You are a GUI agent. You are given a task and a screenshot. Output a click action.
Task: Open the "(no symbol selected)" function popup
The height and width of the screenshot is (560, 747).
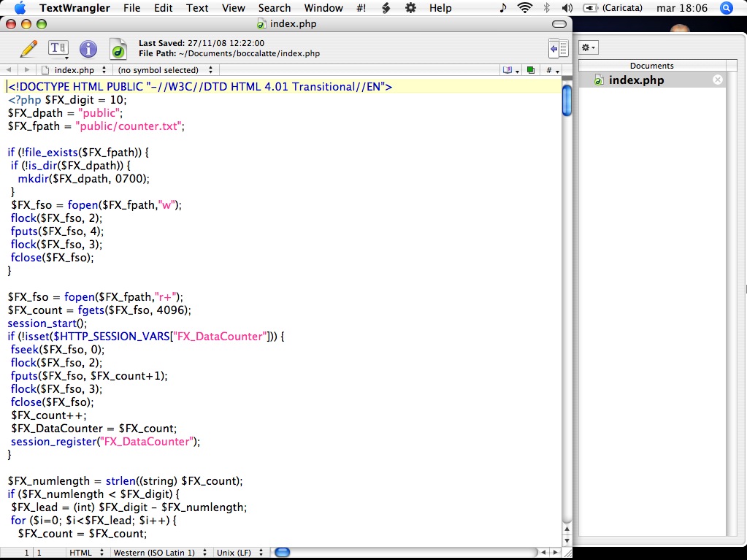(x=165, y=70)
